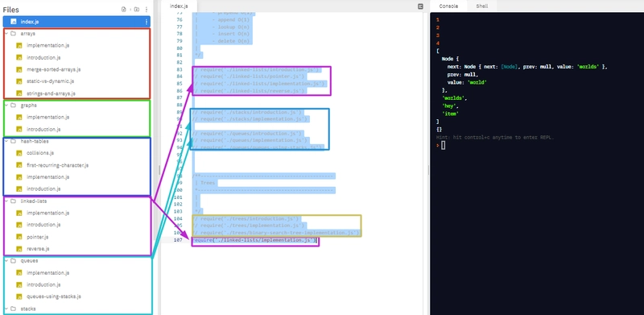This screenshot has width=644, height=315.
Task: Open reverse.js file
Action: [38, 249]
